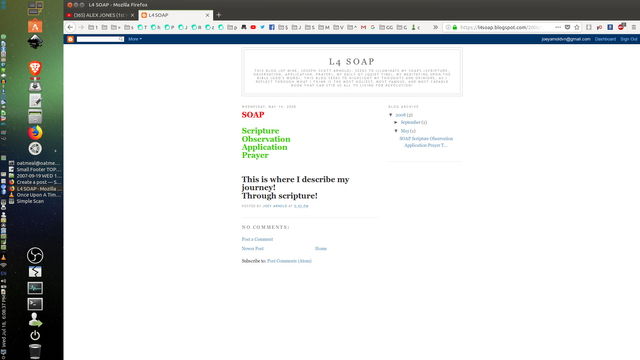
Task: Open the Post a Comment link
Action: [x=257, y=239]
